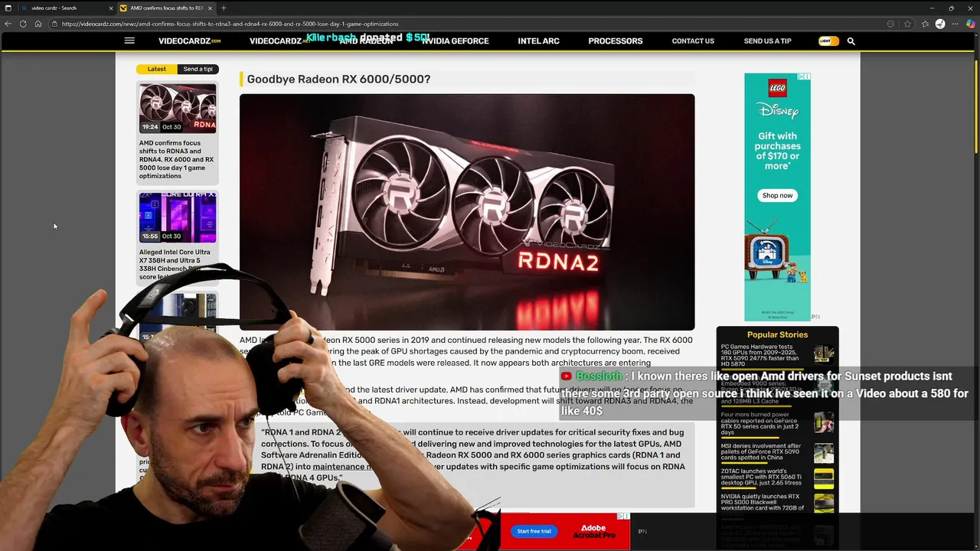The height and width of the screenshot is (551, 980).
Task: Open 'NVIDIA quietly launches RTX PRO 5000' story
Action: tap(763, 502)
